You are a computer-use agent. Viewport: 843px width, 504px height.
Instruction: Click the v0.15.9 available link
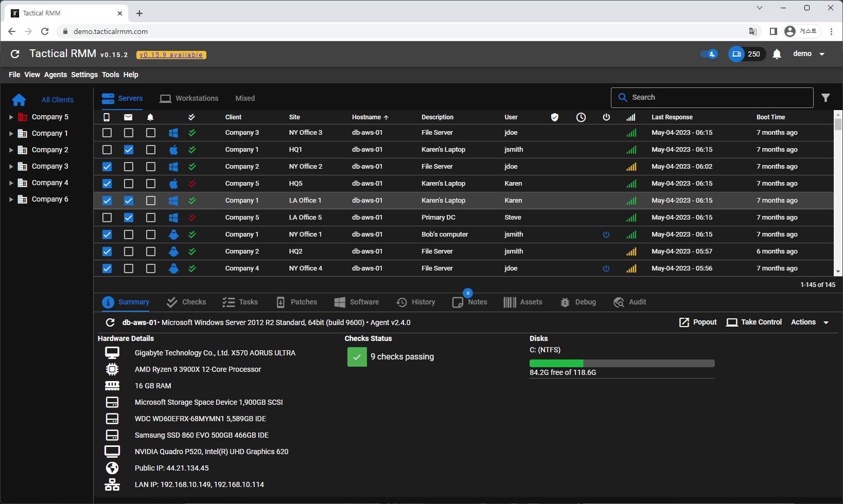click(x=171, y=55)
